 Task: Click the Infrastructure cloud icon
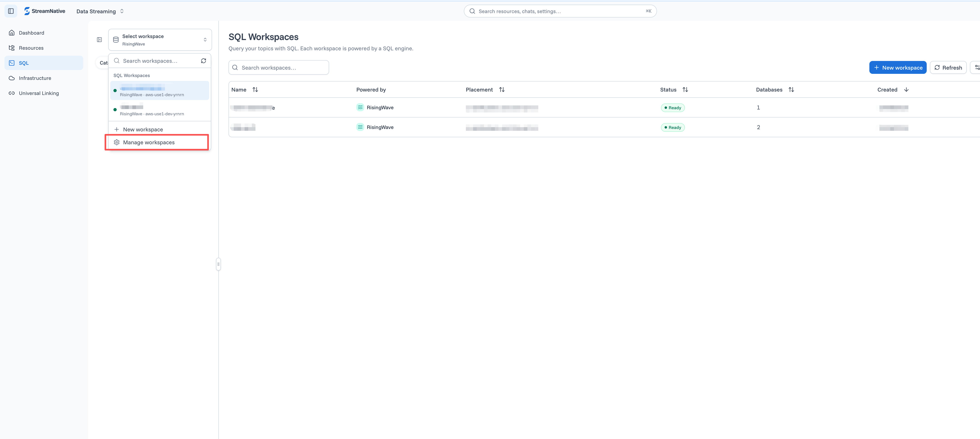point(12,78)
